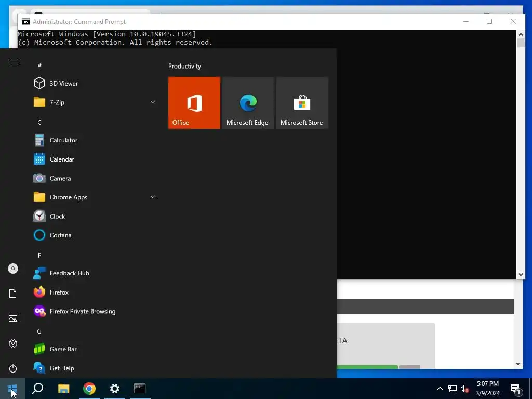Click the Productivity group title

(x=184, y=66)
